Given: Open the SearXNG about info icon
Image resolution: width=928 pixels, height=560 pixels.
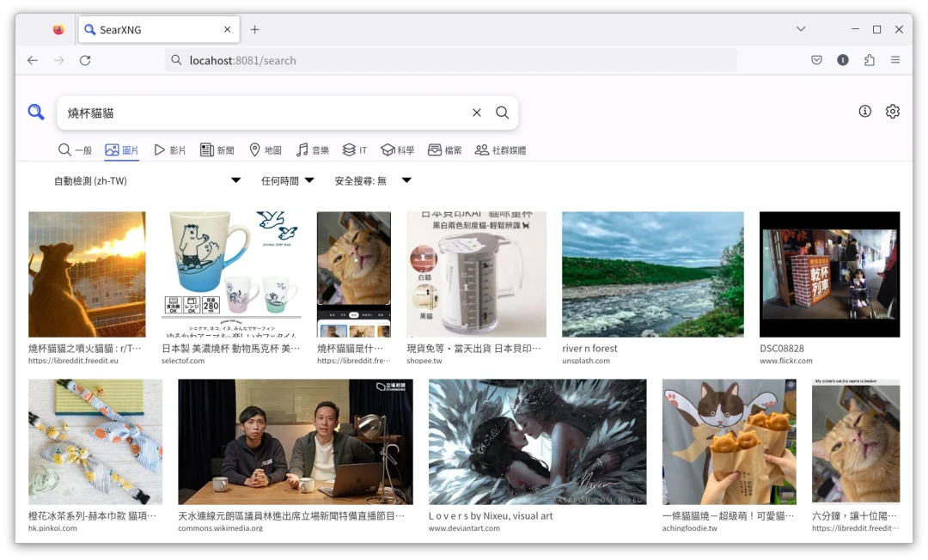Looking at the screenshot, I should (x=865, y=112).
